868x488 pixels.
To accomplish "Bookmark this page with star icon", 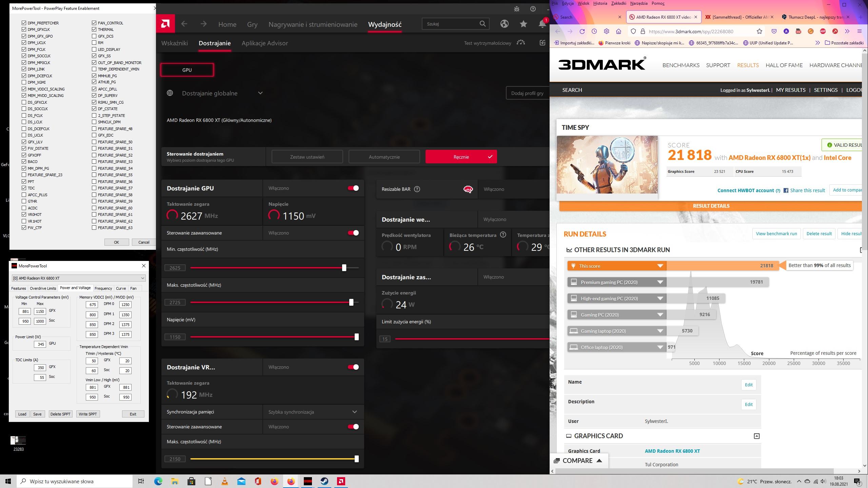I will pyautogui.click(x=759, y=32).
